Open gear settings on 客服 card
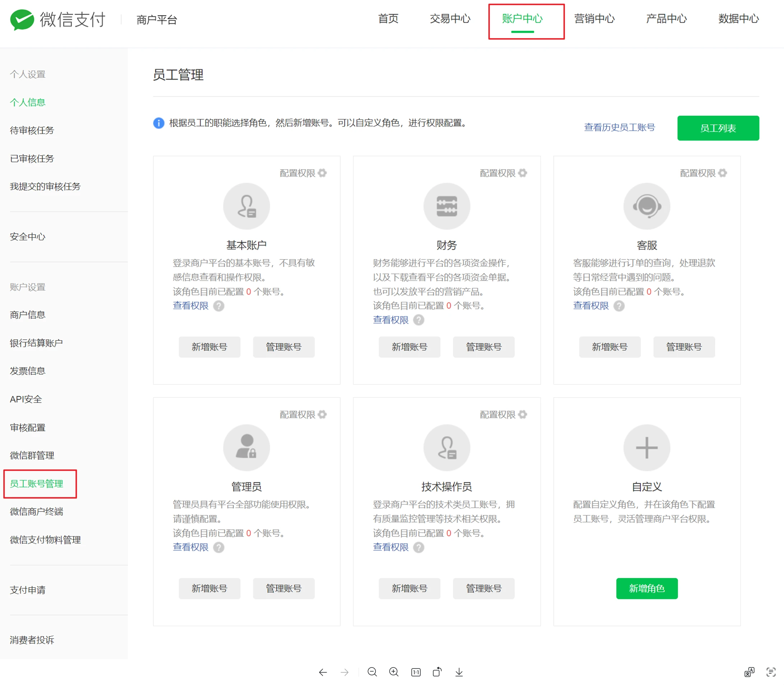 click(723, 173)
